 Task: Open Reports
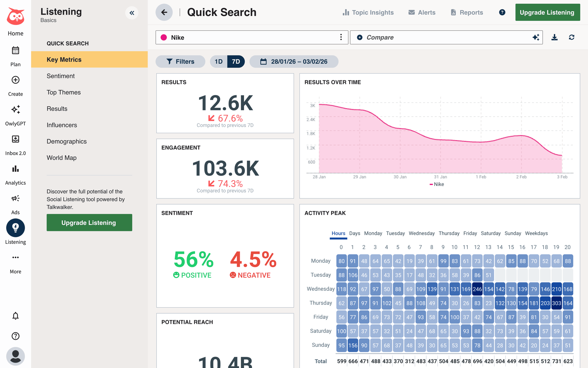coord(467,13)
